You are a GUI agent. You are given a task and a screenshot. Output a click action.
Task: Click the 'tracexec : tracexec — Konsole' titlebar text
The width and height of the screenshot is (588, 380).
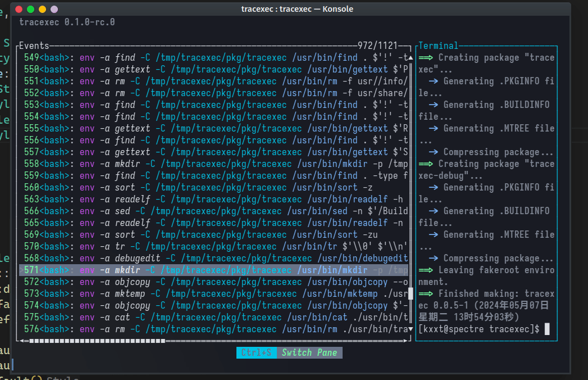click(297, 8)
